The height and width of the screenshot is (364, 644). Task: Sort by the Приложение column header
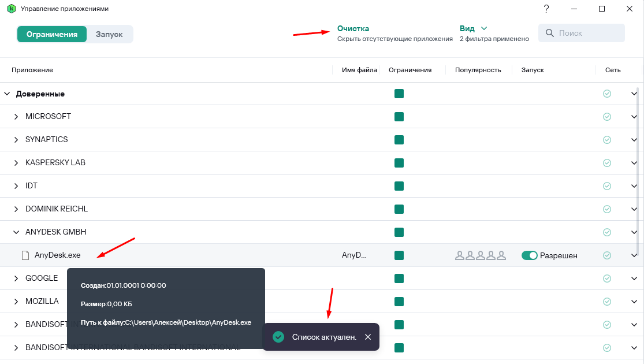pyautogui.click(x=32, y=70)
